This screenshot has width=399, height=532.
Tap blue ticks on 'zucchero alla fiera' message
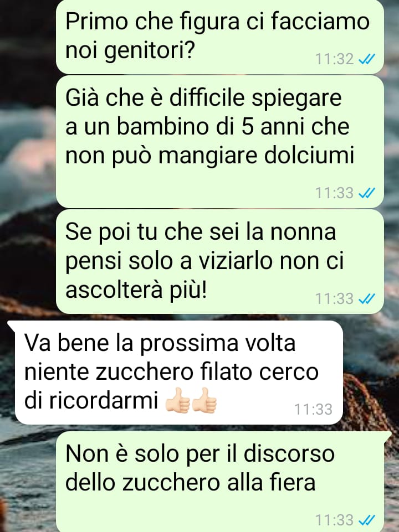click(x=366, y=520)
